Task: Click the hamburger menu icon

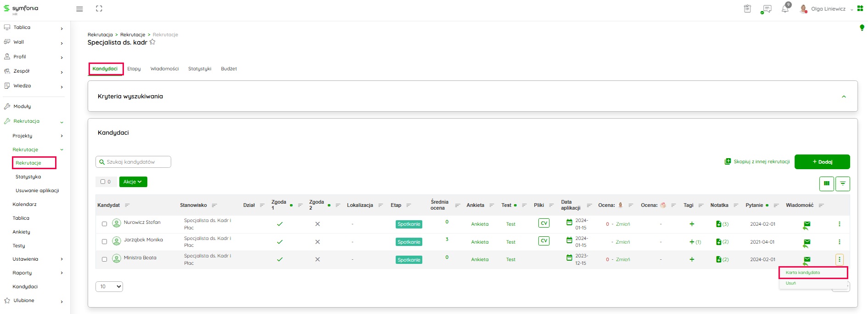Action: pyautogui.click(x=79, y=9)
